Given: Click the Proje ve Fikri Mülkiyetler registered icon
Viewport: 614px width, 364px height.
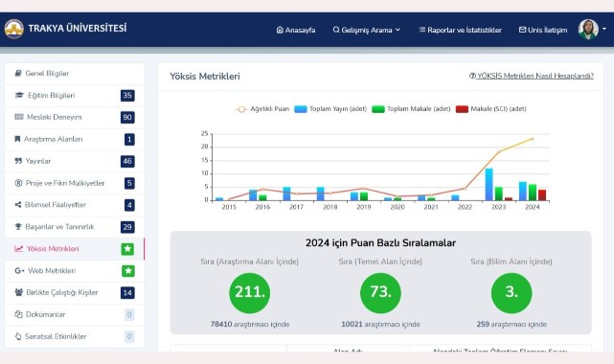Looking at the screenshot, I should [18, 183].
